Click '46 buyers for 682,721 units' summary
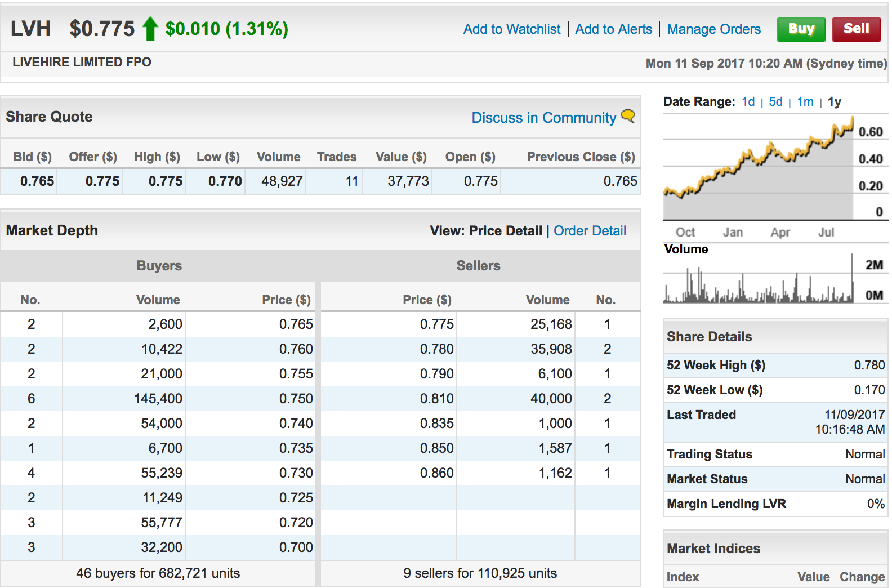This screenshot has width=892, height=588. click(158, 573)
